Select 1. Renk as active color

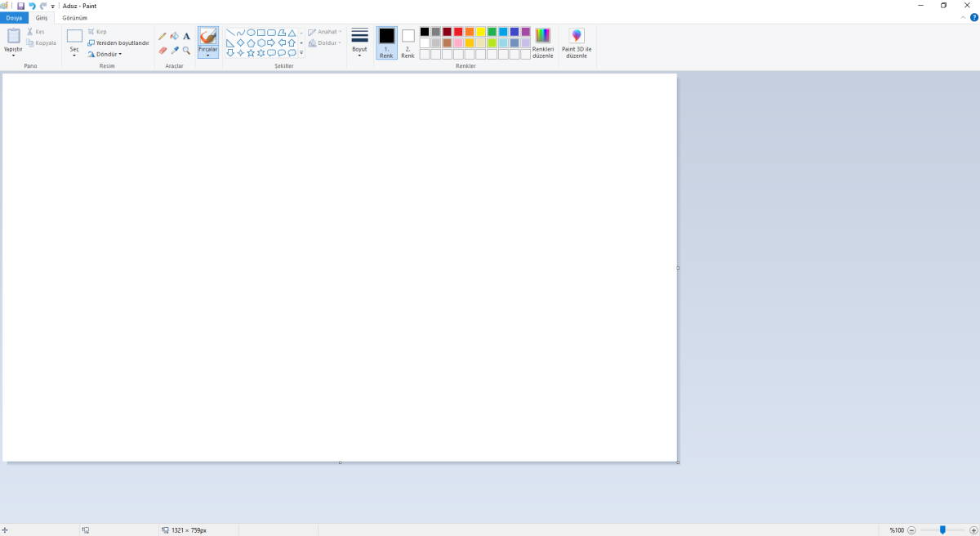point(386,42)
